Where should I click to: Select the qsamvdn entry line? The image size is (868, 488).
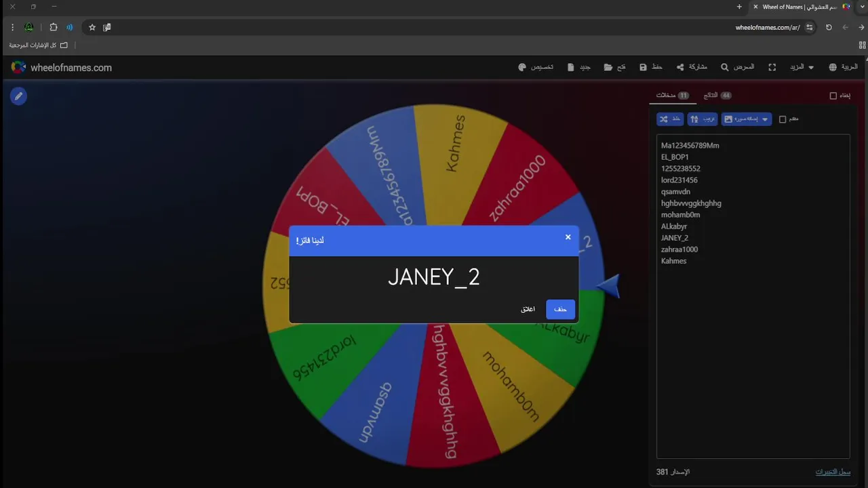click(x=675, y=192)
